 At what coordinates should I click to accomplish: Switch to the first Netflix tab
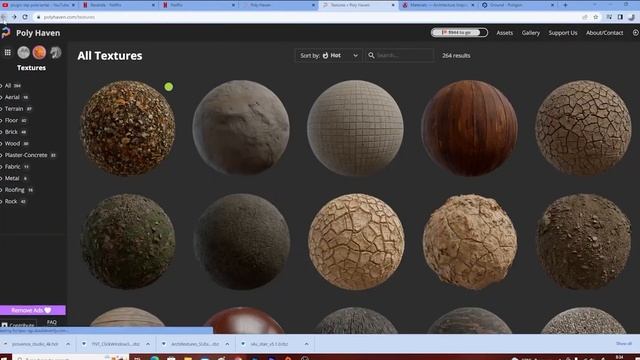(x=118, y=5)
